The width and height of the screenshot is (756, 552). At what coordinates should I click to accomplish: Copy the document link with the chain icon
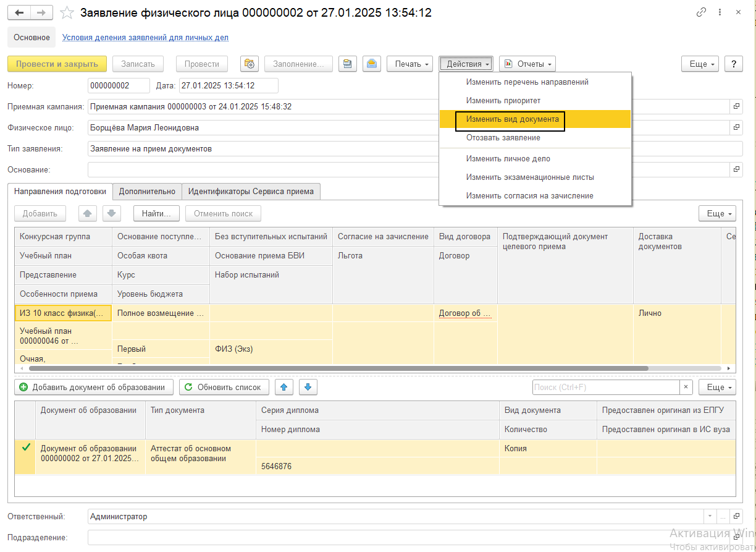point(701,12)
